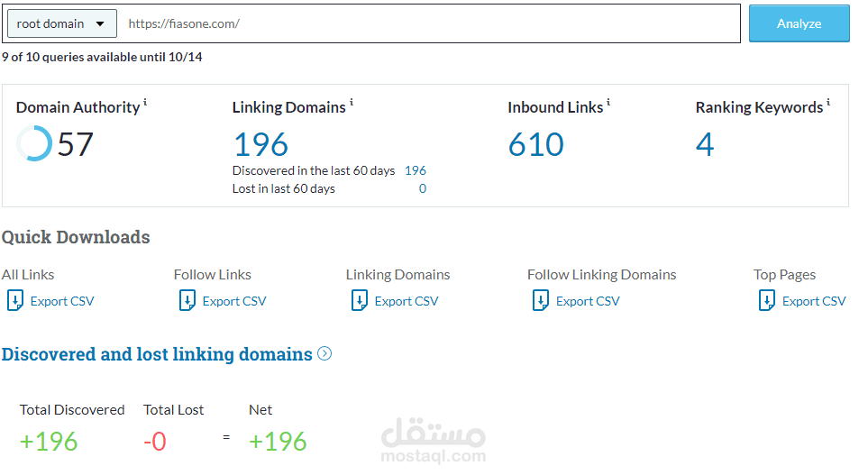Export Linking Domains as CSV

[x=407, y=301]
